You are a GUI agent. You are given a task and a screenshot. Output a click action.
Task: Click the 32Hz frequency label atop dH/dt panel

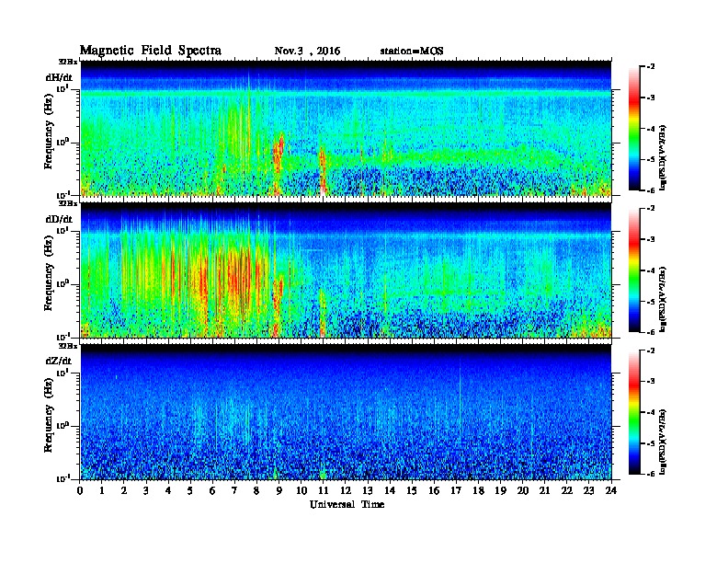(x=68, y=62)
